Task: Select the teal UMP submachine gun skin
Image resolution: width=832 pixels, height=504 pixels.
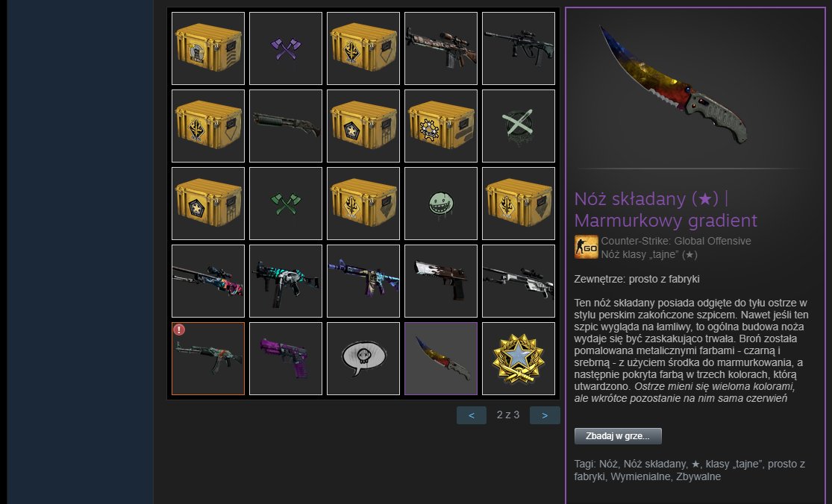Action: point(286,281)
